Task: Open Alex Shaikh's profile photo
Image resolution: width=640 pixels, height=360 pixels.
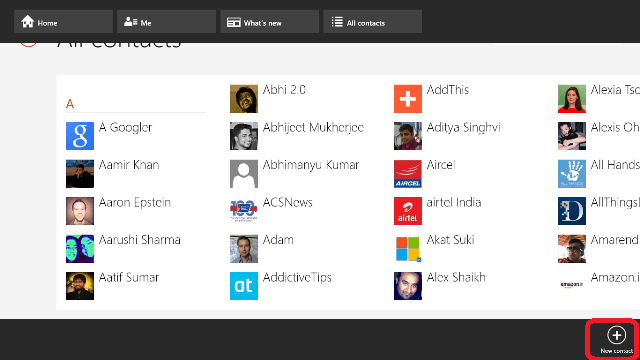Action: pos(408,286)
